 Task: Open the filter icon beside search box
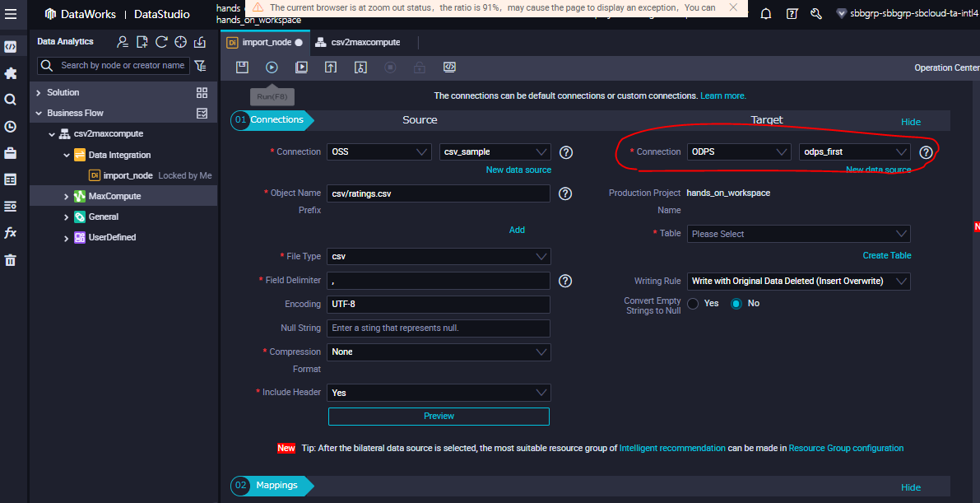200,65
